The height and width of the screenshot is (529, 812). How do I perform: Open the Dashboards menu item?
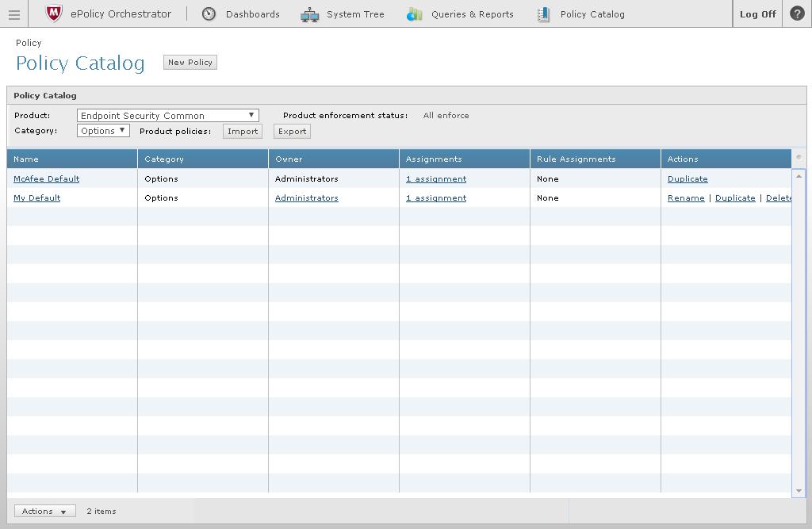(x=253, y=14)
